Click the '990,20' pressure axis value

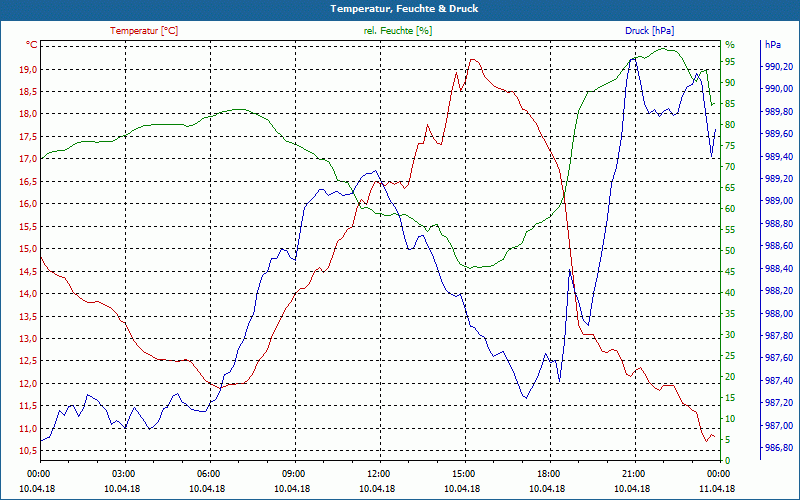(779, 67)
